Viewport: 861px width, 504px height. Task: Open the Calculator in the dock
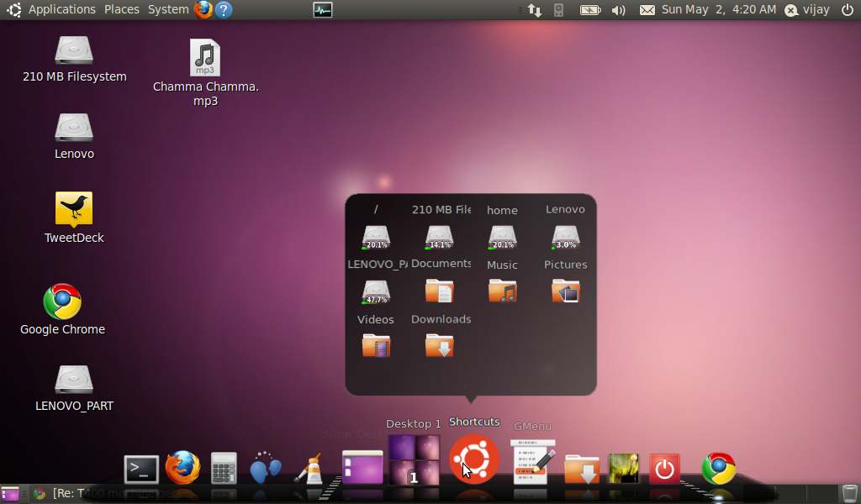224,468
